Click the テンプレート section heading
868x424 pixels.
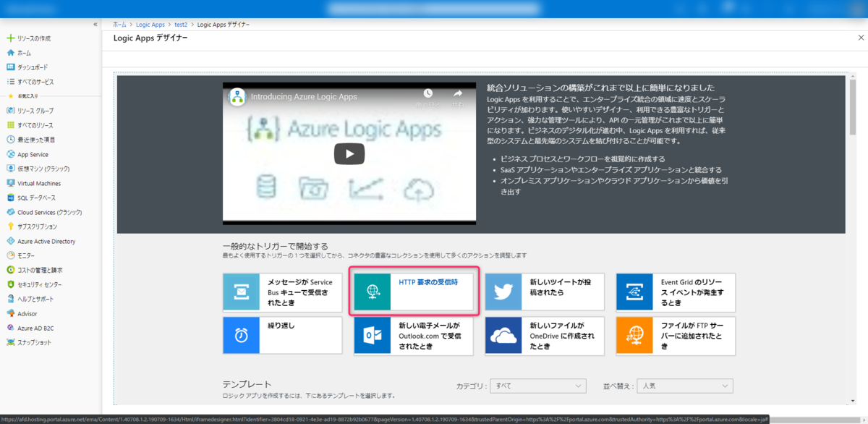[x=247, y=384]
